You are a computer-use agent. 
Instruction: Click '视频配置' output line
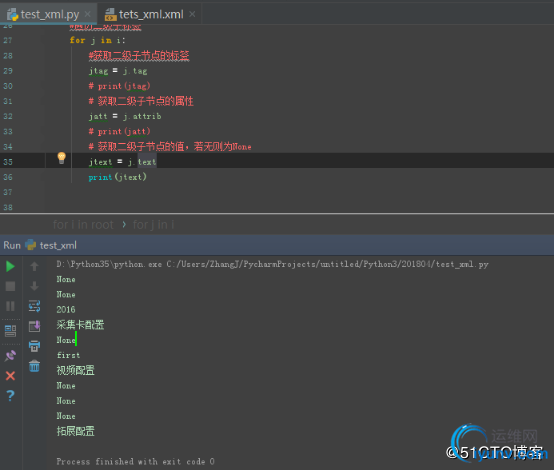click(x=76, y=370)
